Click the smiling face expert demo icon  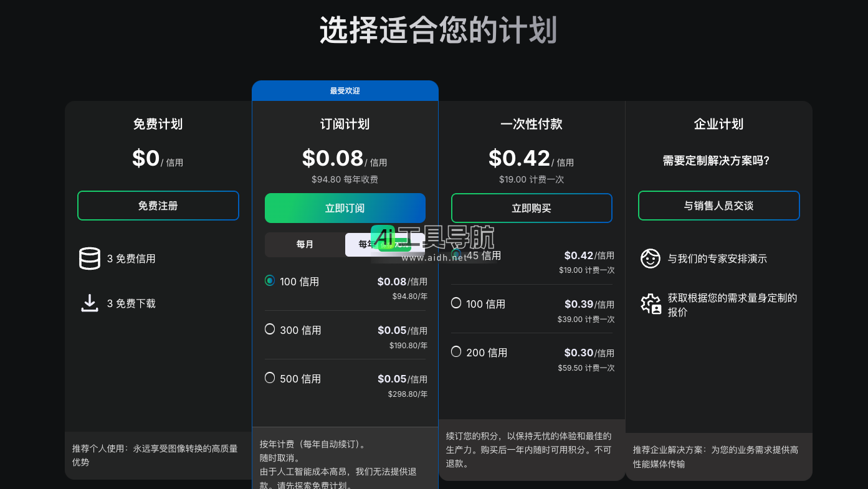click(x=650, y=258)
